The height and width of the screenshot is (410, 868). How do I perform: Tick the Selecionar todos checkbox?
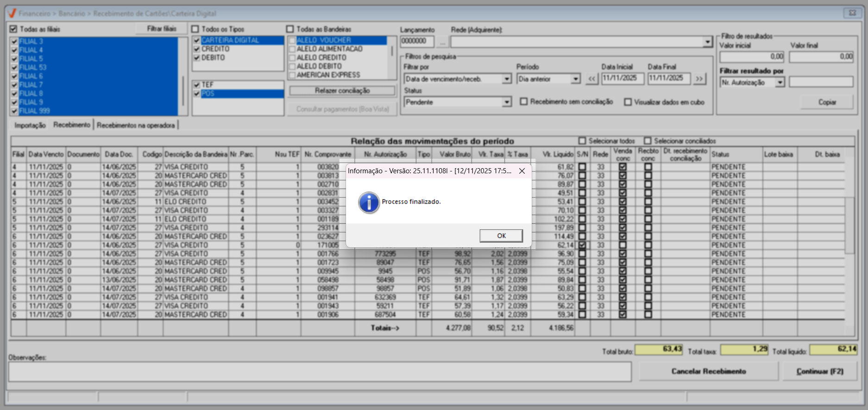(582, 141)
